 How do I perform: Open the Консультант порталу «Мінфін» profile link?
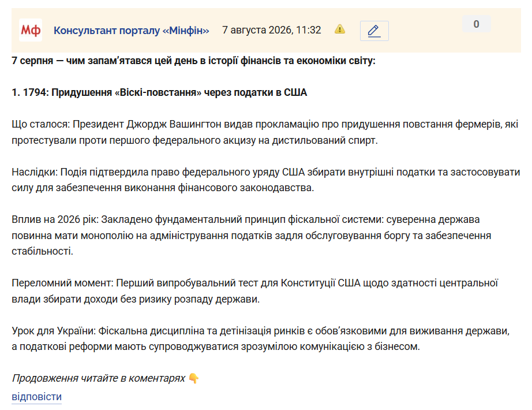click(x=132, y=30)
